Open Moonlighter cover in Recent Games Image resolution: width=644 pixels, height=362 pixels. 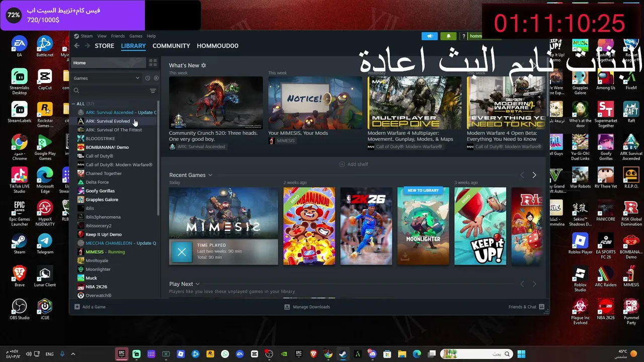coord(423,226)
